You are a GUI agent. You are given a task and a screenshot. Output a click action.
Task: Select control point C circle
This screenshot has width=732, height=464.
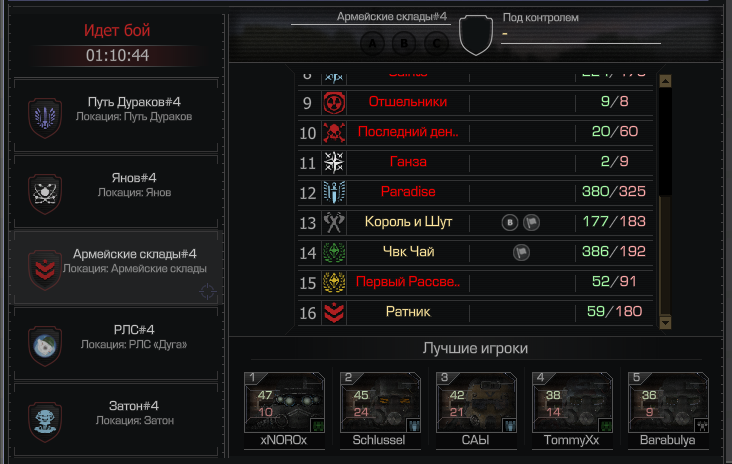tap(436, 43)
